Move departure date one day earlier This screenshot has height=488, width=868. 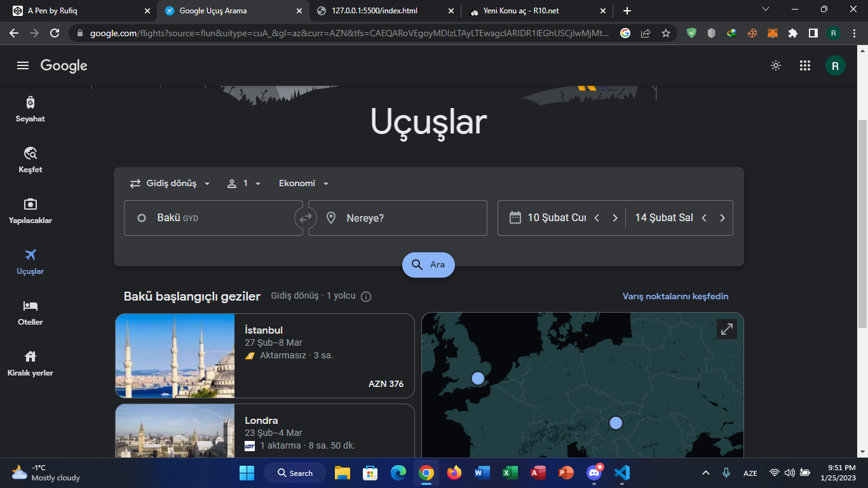pos(597,218)
